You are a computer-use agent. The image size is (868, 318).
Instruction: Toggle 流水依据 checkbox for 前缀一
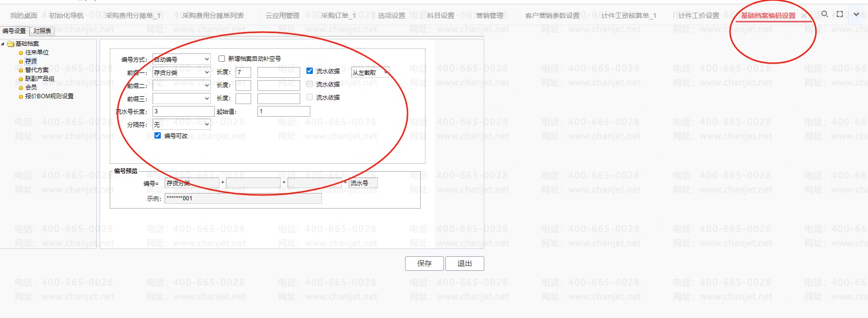[309, 71]
